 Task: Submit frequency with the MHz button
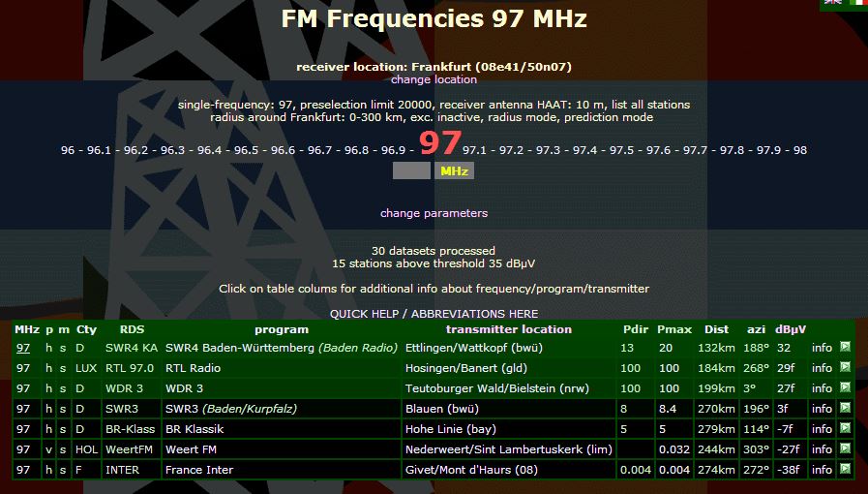coord(454,170)
